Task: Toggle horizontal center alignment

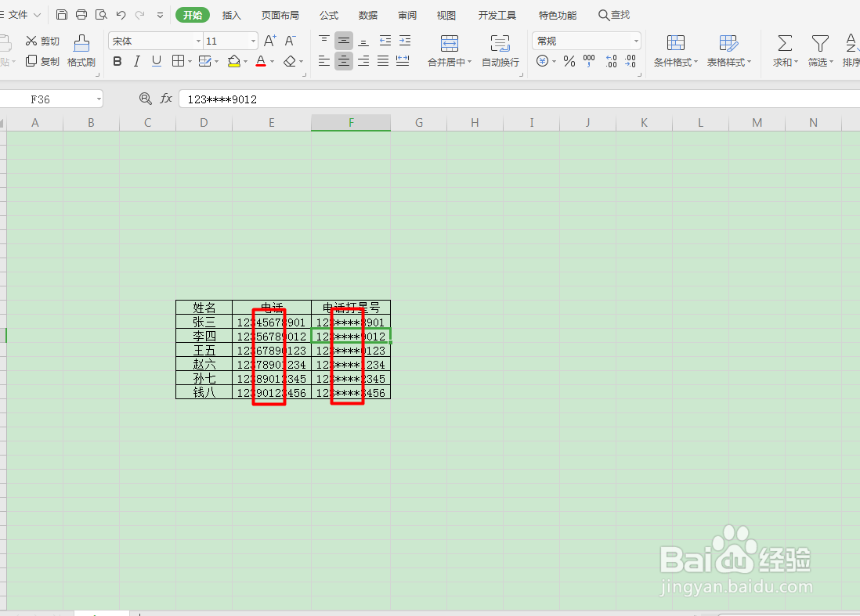Action: coord(344,61)
